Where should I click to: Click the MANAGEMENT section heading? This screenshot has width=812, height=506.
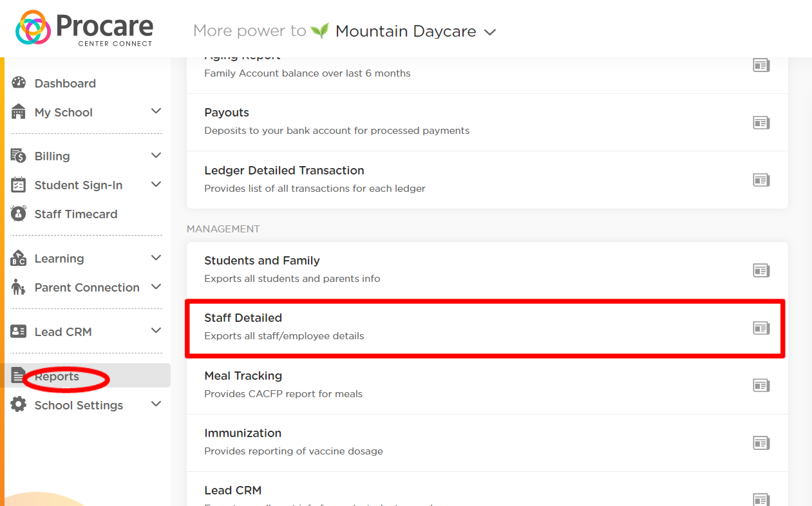pos(223,229)
